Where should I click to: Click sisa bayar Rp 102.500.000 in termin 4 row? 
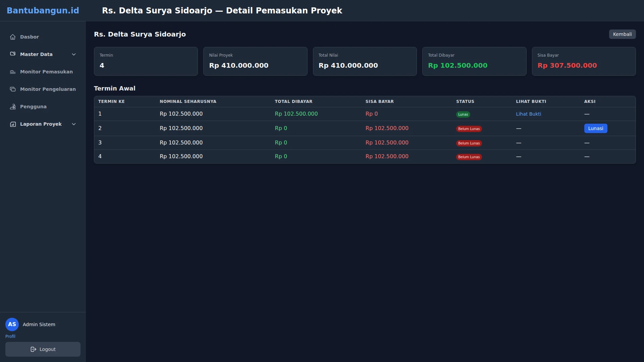click(x=387, y=156)
